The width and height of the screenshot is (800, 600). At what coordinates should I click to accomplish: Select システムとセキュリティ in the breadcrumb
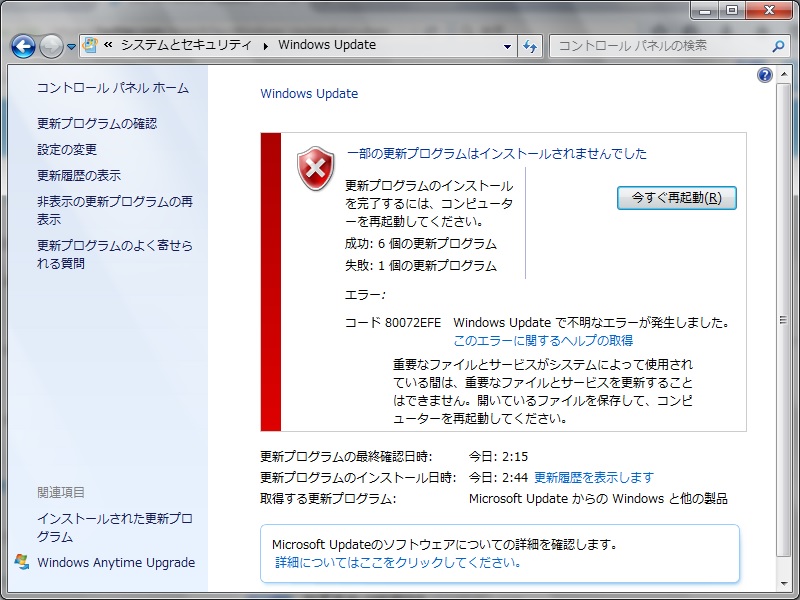[x=186, y=45]
